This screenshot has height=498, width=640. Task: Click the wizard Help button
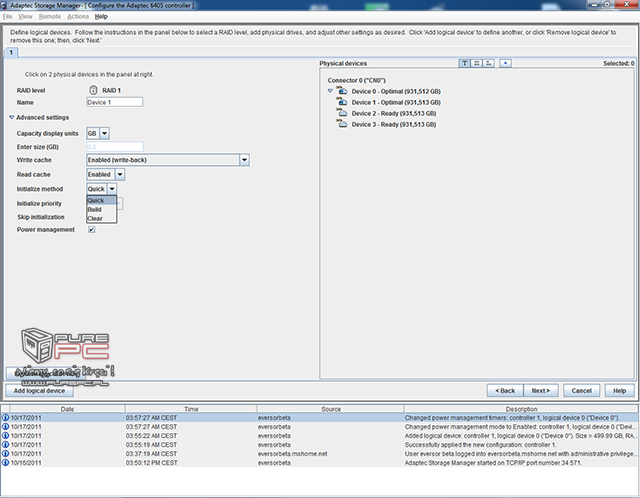pos(619,391)
